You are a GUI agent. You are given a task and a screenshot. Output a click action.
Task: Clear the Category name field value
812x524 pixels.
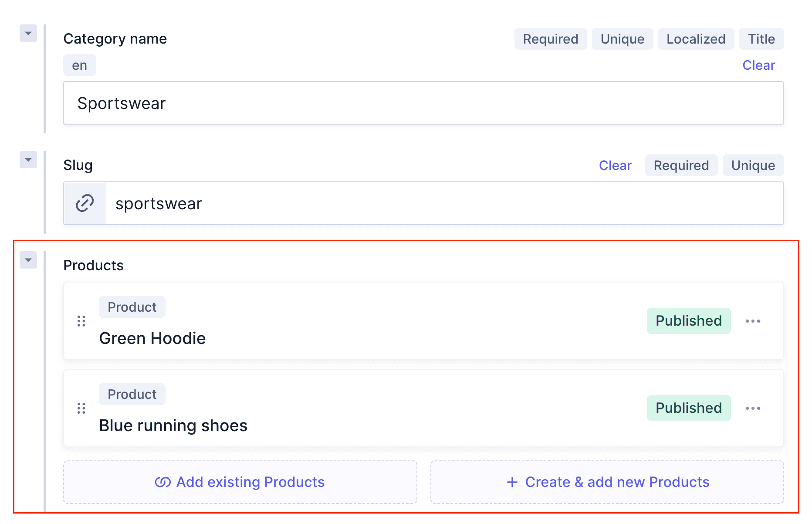pos(759,65)
